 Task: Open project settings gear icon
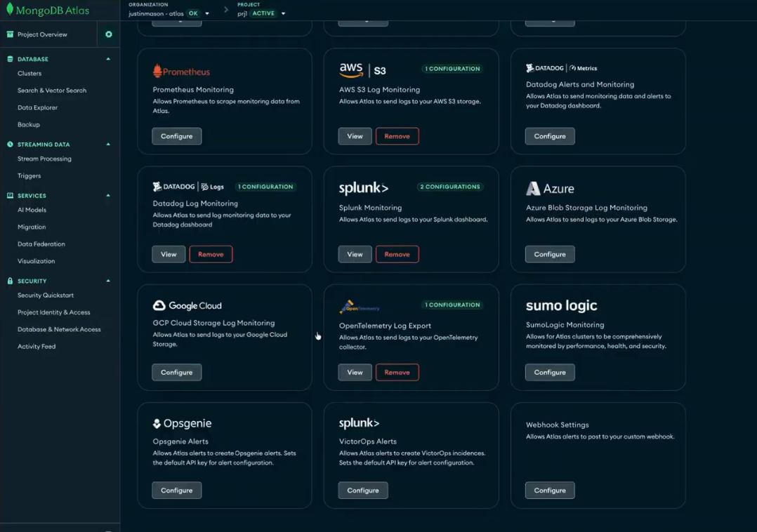point(109,34)
